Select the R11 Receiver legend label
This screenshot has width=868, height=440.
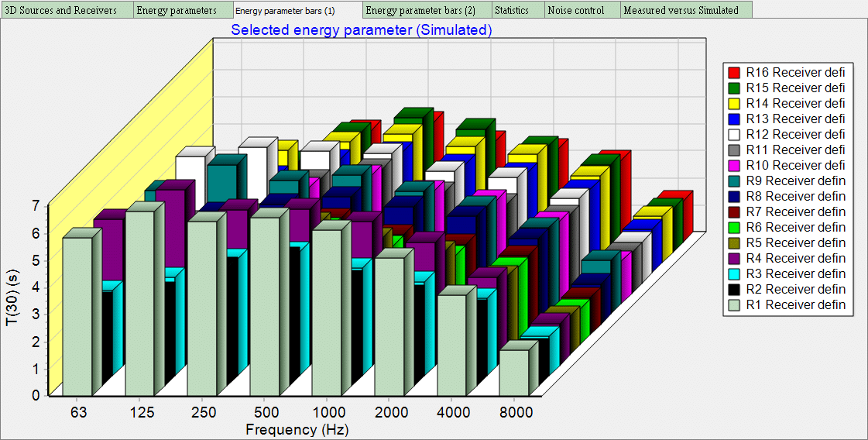(795, 150)
